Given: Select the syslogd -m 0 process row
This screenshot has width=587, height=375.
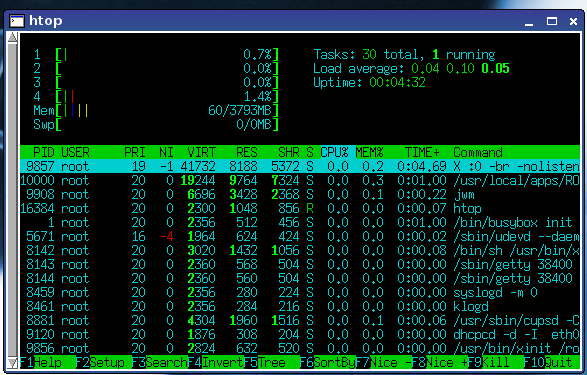Looking at the screenshot, I should pos(300,292).
